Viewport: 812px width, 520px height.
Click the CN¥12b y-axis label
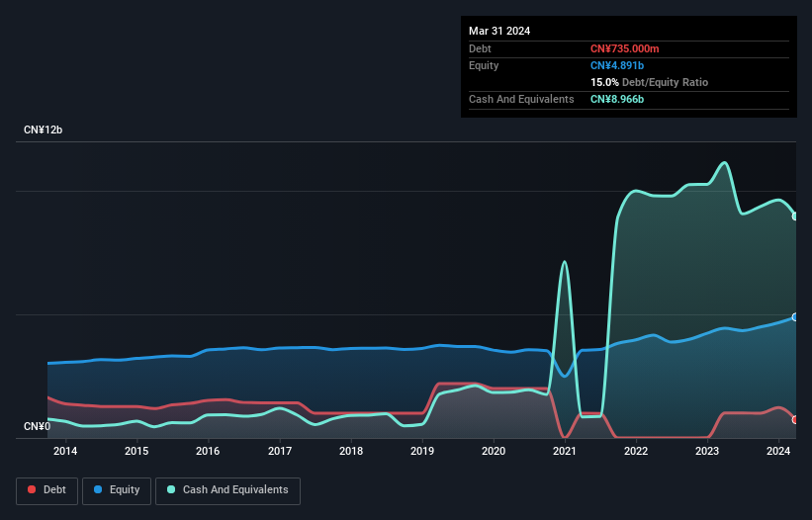pyautogui.click(x=43, y=130)
